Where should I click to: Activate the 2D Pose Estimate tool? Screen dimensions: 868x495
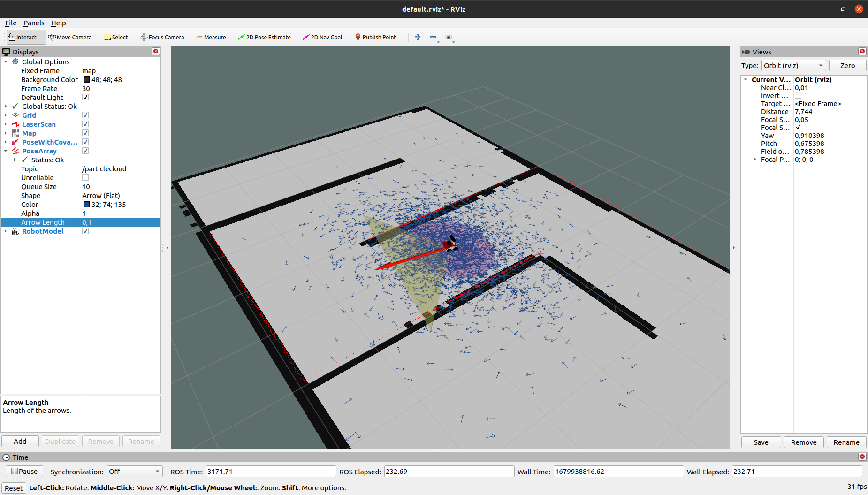coord(264,37)
